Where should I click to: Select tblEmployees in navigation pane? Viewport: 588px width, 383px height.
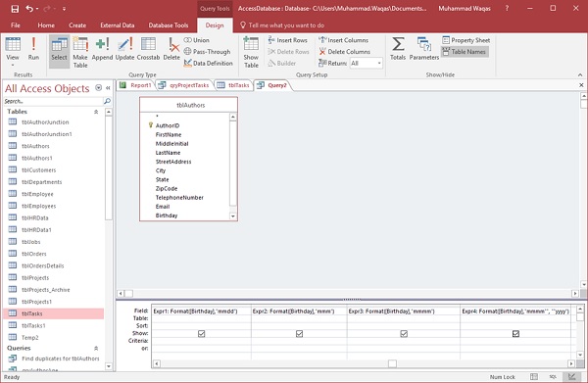click(38, 206)
